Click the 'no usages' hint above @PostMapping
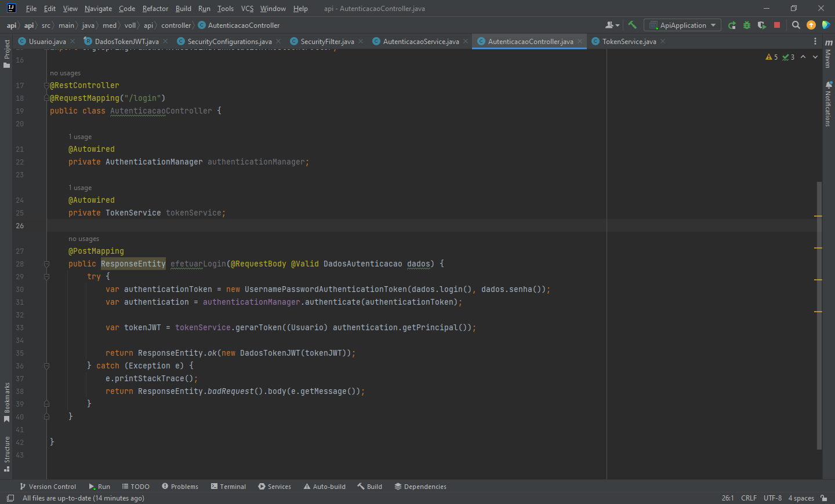835x504 pixels. [83, 239]
